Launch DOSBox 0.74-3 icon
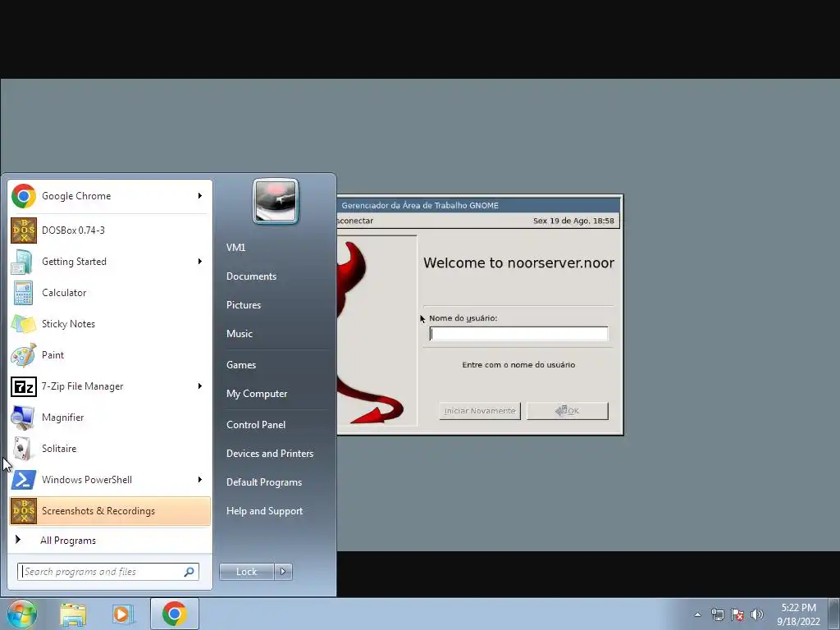 pos(24,231)
